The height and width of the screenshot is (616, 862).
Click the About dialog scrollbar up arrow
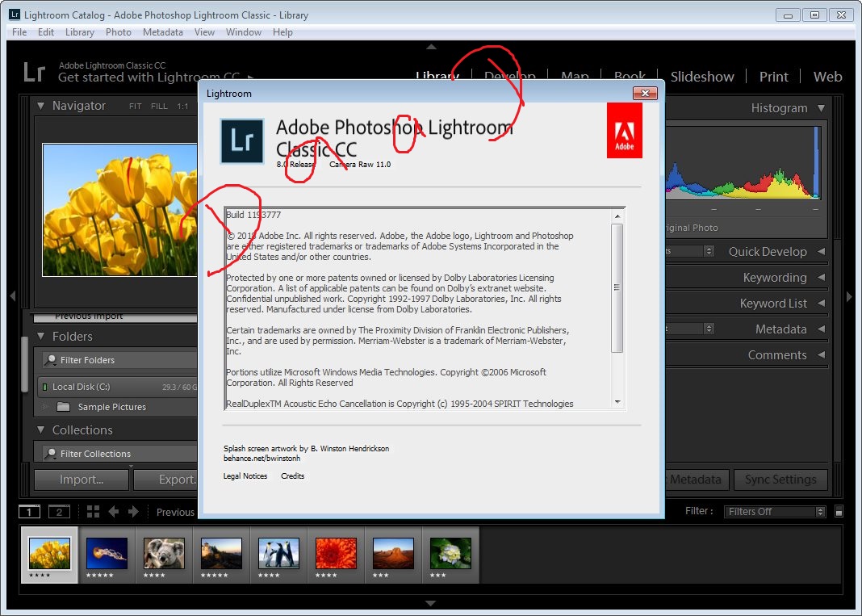click(x=617, y=216)
